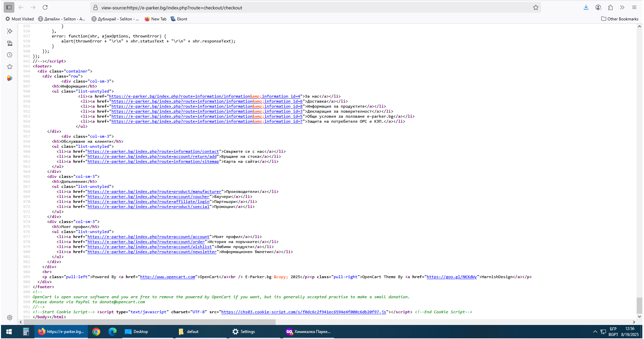Click the colorful sidebar extension icon
Viewport: 644px width, 339px height.
[10, 78]
